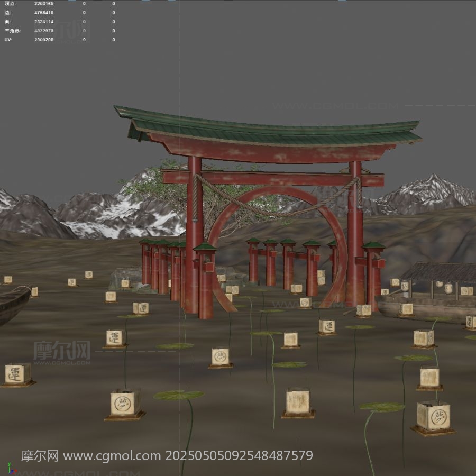Click the 顶点 label in the poly count HUD
476x476 pixels.
10,4
